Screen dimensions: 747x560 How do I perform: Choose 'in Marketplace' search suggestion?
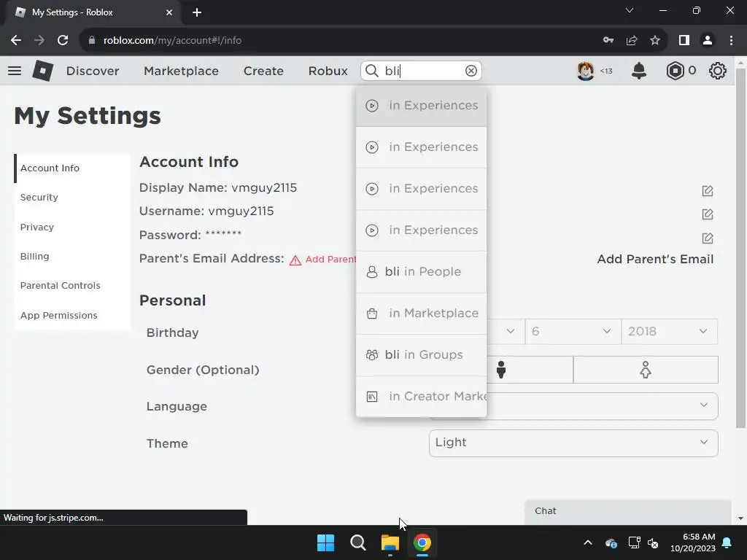(421, 314)
